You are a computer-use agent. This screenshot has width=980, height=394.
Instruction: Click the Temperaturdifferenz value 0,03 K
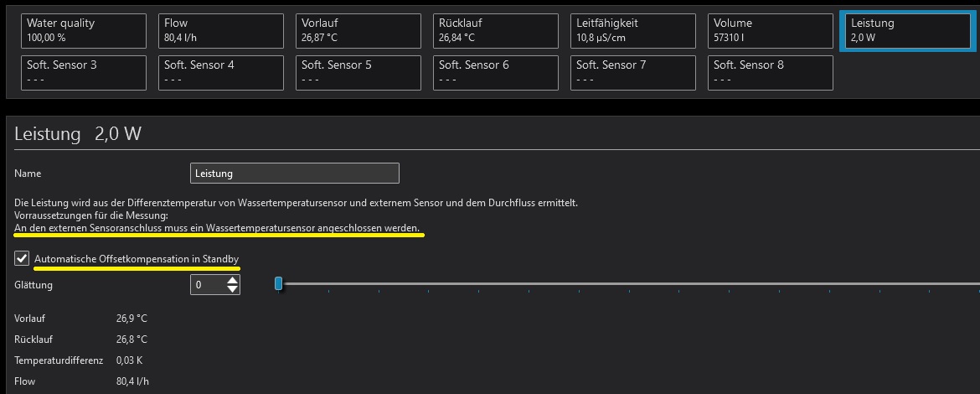click(131, 360)
